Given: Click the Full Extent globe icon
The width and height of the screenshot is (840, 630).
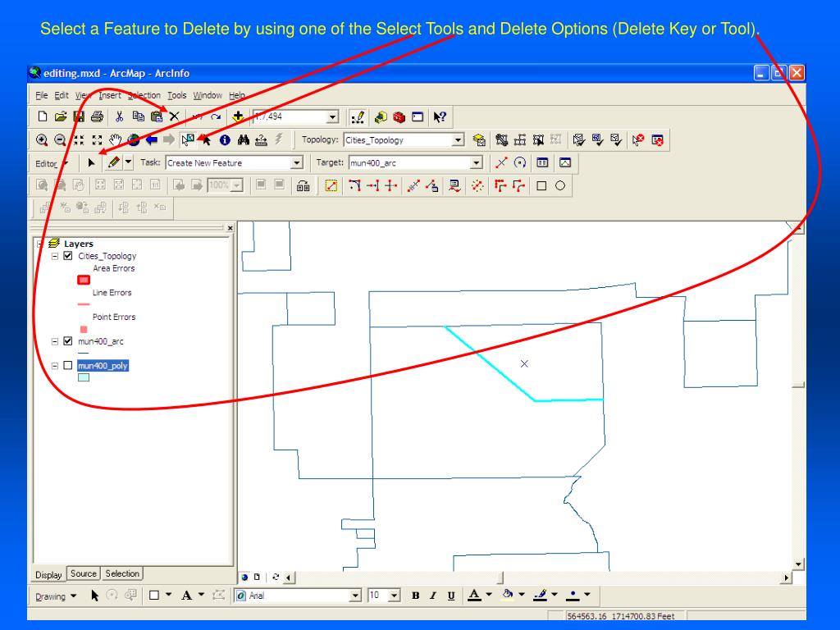Looking at the screenshot, I should tap(134, 140).
